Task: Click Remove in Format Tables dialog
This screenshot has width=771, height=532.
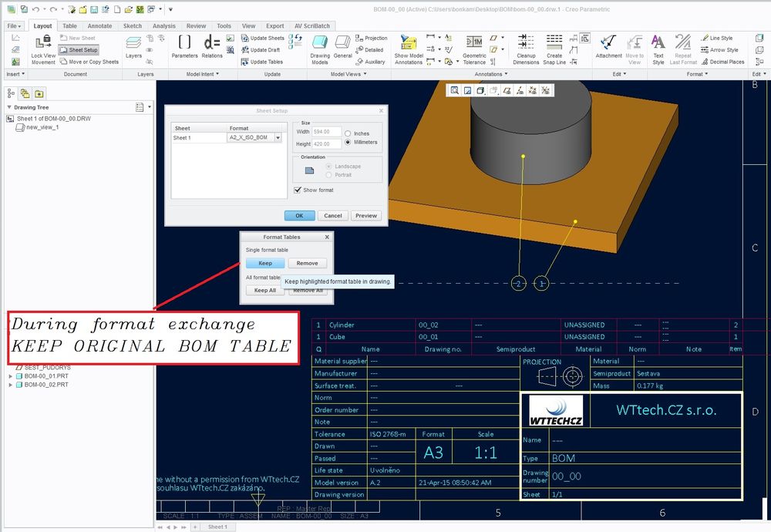Action: click(x=308, y=264)
